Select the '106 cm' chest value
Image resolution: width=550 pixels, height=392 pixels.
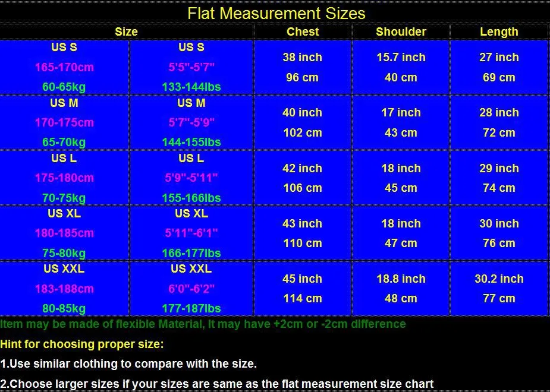pos(303,188)
